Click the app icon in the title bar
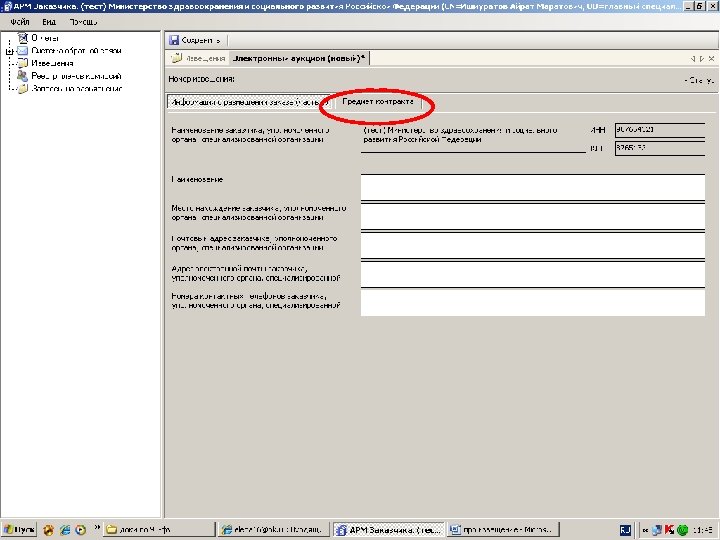 pyautogui.click(x=6, y=6)
